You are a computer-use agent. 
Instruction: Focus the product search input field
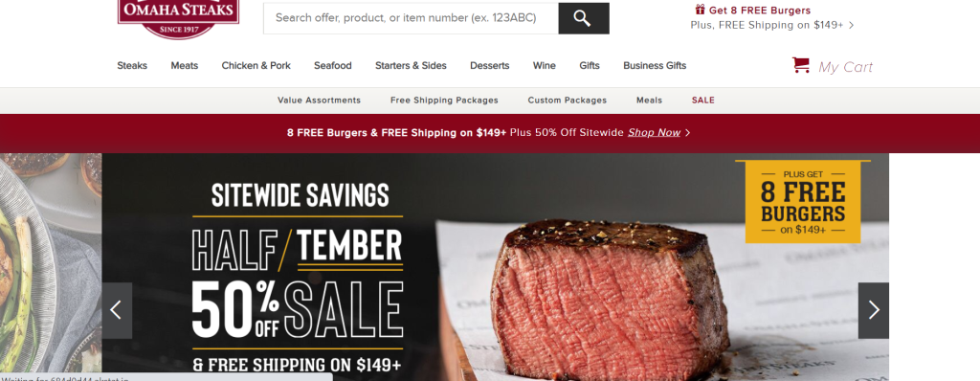[411, 18]
